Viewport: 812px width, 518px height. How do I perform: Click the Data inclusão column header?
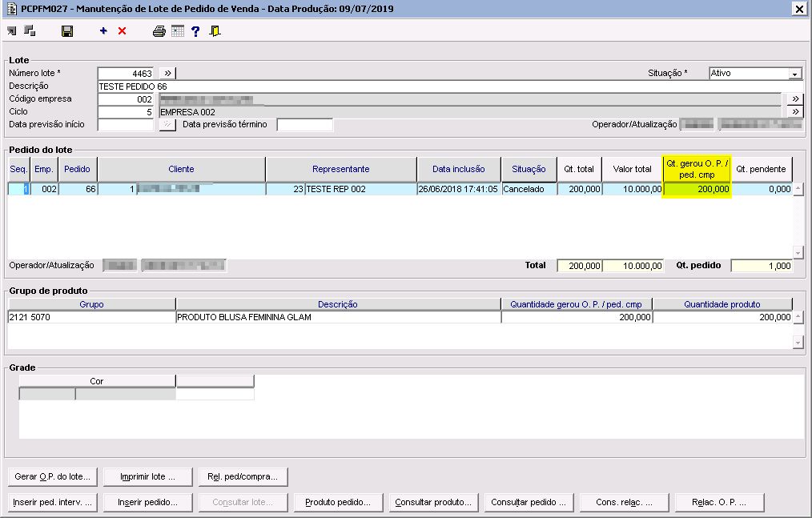coord(459,169)
